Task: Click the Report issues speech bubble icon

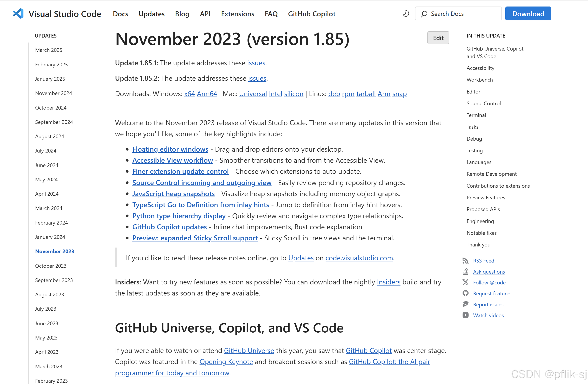Action: (x=465, y=304)
